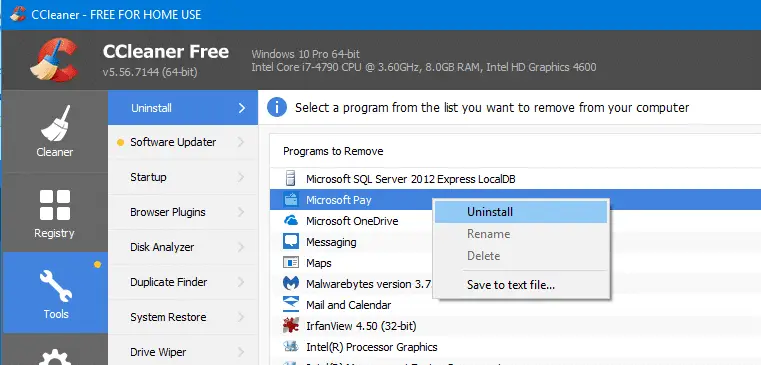Viewport: 761px width, 365px height.
Task: Expand the Drive Wiper chevron
Action: 241,352
